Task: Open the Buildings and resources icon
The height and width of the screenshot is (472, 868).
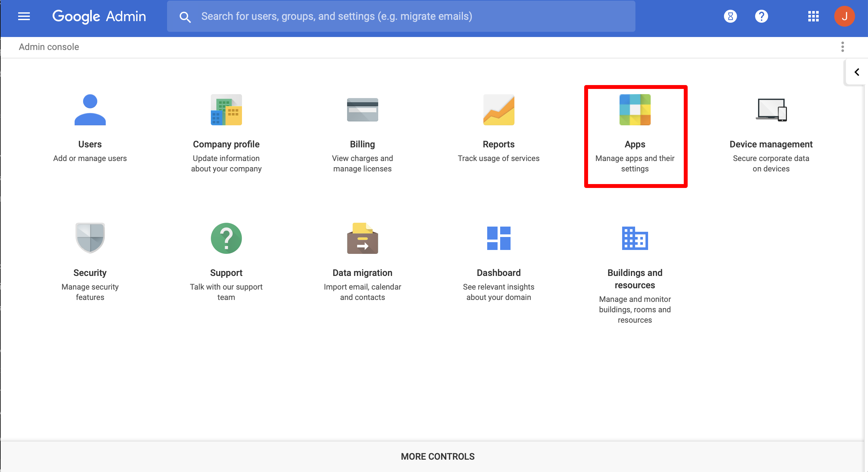Action: tap(635, 238)
